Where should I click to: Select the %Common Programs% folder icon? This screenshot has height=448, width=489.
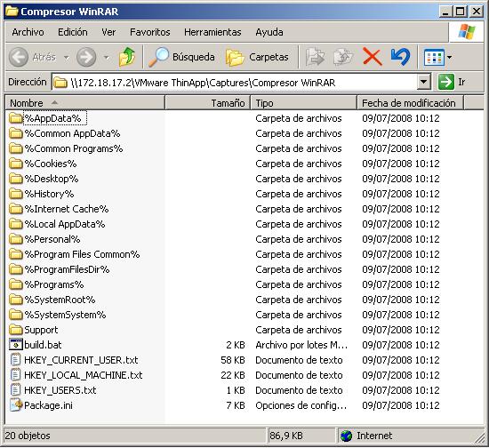tap(15, 148)
